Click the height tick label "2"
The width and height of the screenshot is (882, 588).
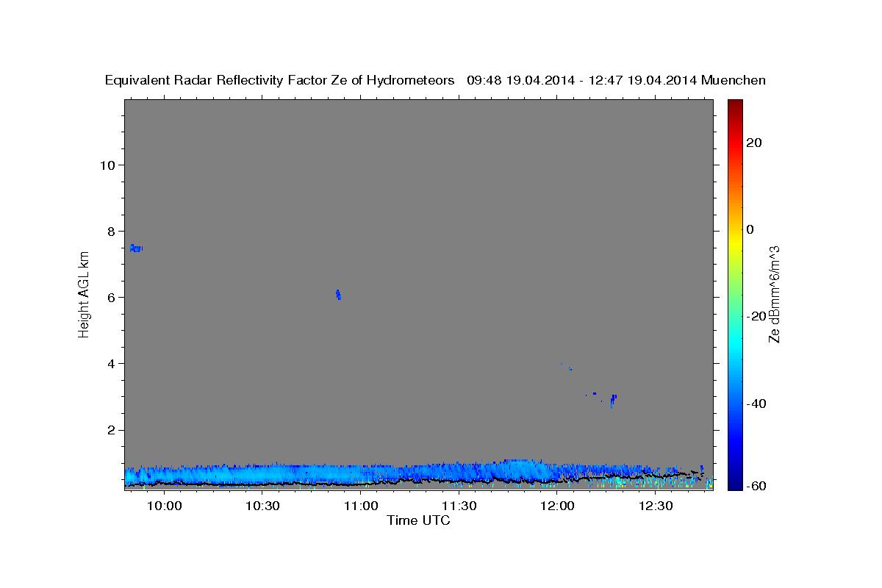click(111, 430)
